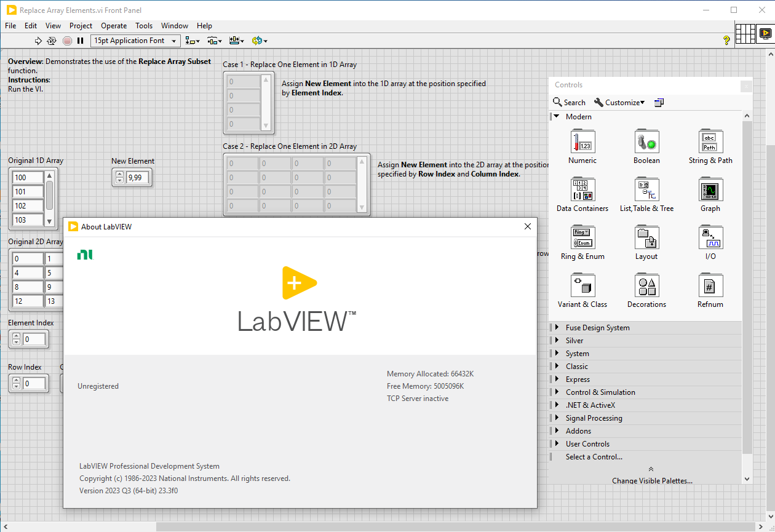Open the Decorations palette
Screen dimensions: 775x532
[x=646, y=291]
